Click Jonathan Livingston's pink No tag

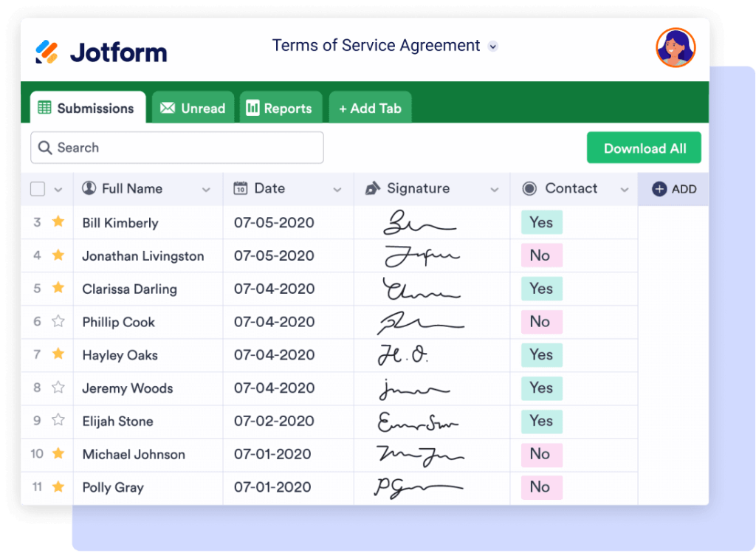tap(540, 255)
